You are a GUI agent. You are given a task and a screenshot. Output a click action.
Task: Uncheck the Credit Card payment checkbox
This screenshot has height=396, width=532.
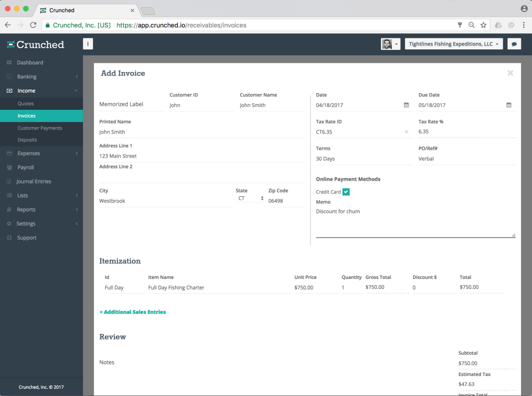point(346,192)
